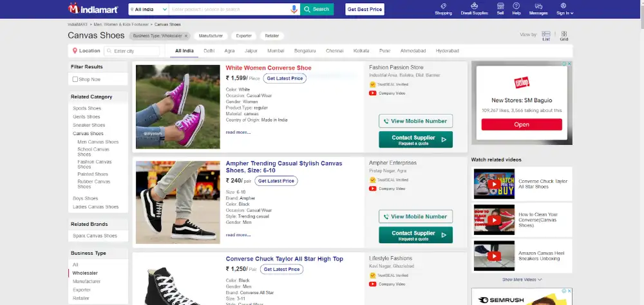Image resolution: width=644 pixels, height=305 pixels.
Task: Click the Search button
Action: 317,9
